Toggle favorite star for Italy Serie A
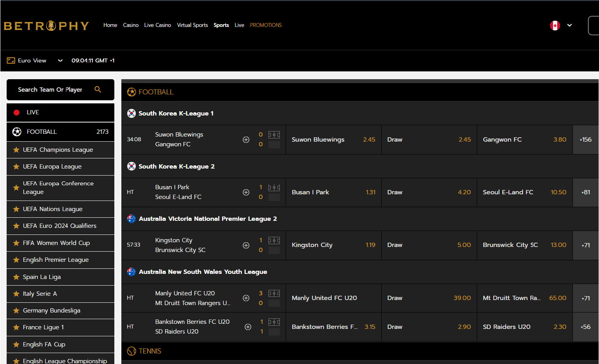599x364 pixels. [x=16, y=294]
